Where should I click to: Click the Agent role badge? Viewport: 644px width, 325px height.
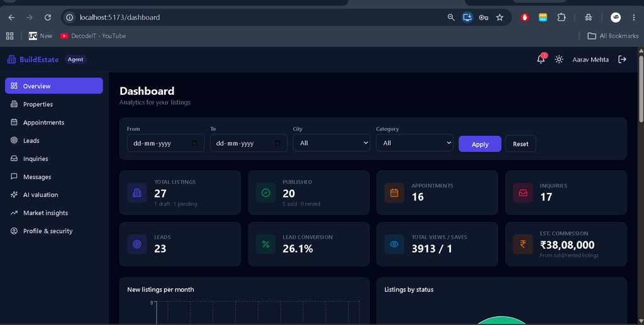pos(75,60)
